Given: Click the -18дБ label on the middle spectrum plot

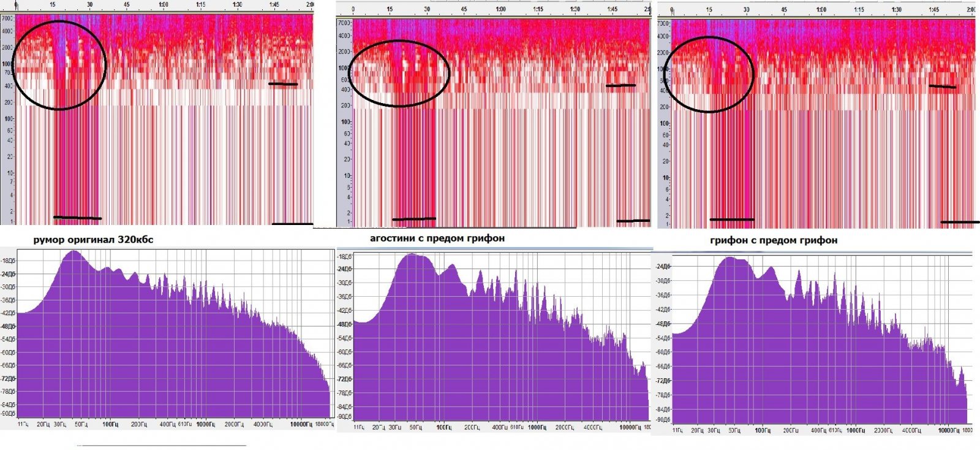Looking at the screenshot, I should pyautogui.click(x=345, y=256).
